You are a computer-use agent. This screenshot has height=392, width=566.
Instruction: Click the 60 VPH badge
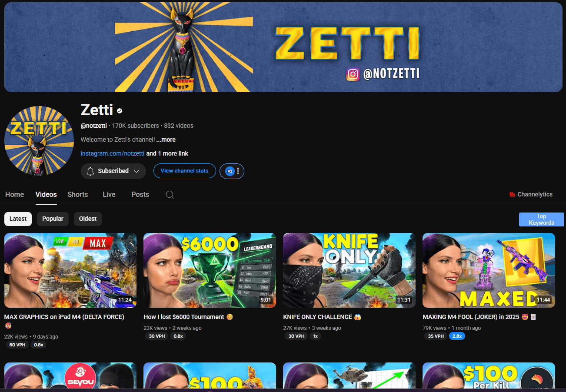point(17,345)
